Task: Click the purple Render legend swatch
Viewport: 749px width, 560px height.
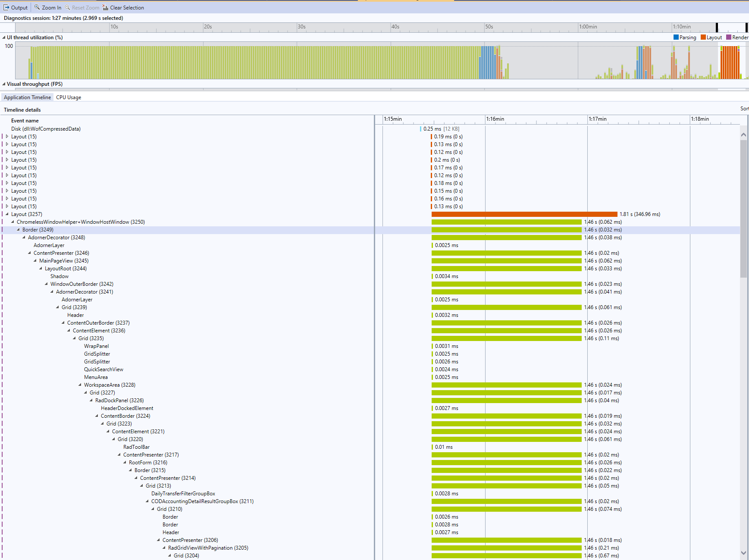Action: pos(729,38)
